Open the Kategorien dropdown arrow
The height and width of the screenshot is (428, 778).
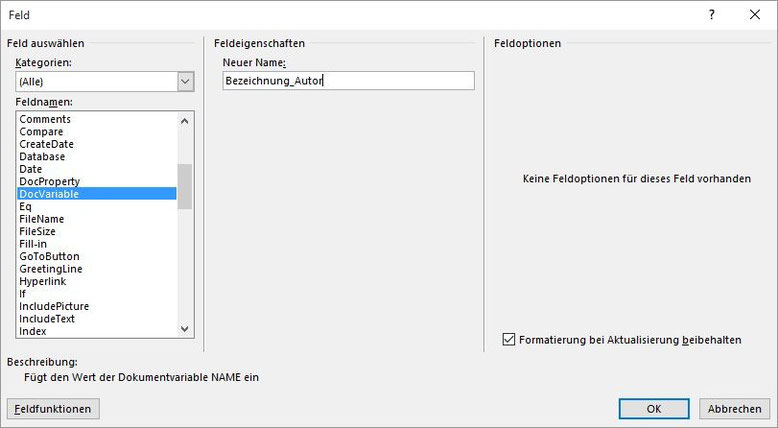(186, 81)
